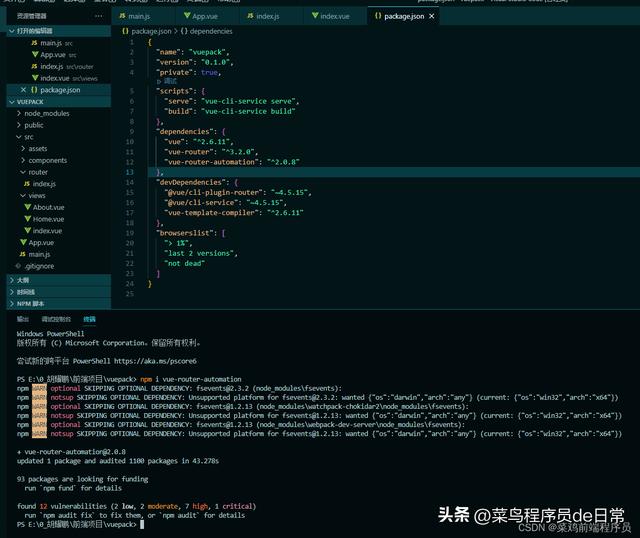Expand the node_modules folder
The image size is (640, 538).
(47, 113)
